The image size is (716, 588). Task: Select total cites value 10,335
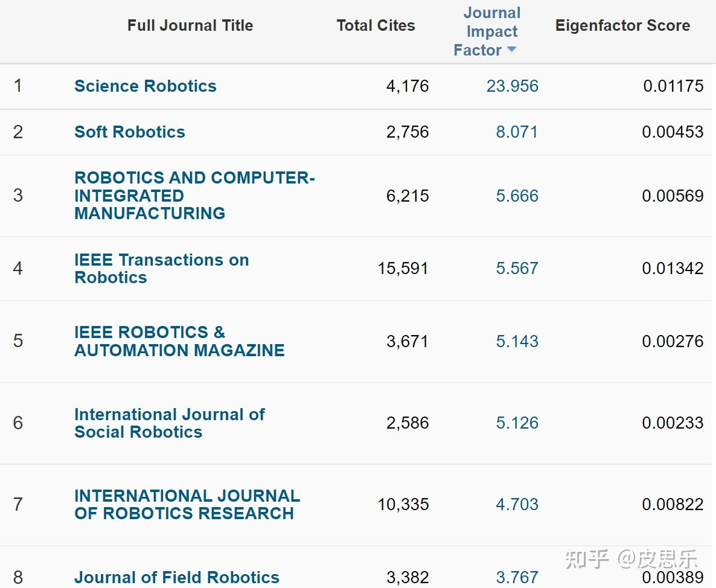point(403,505)
